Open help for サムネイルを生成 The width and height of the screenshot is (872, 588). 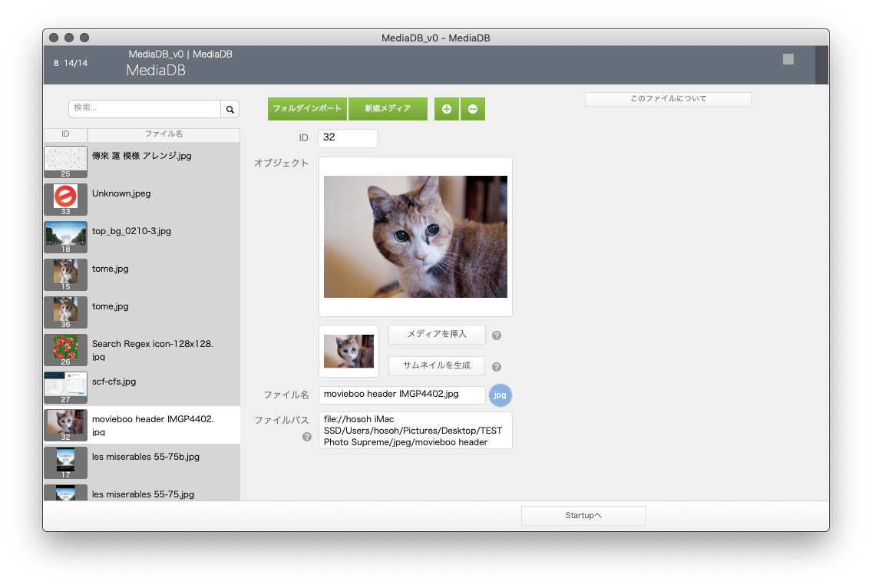[498, 366]
